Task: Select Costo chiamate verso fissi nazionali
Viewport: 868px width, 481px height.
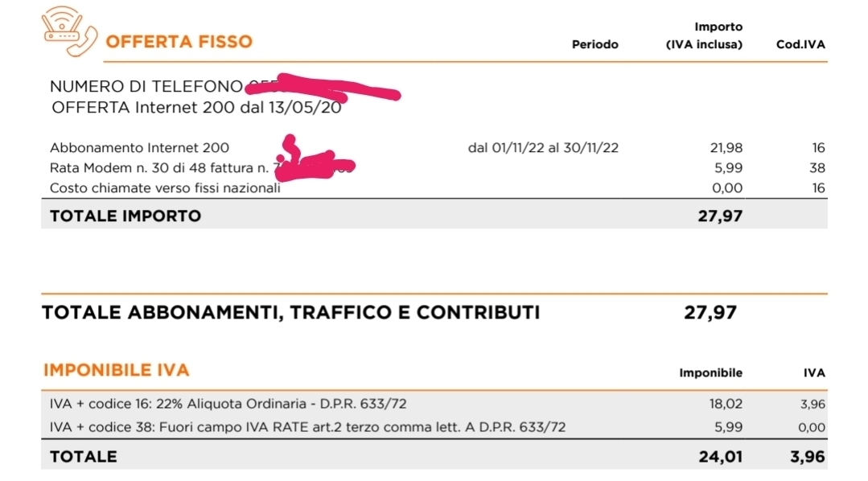Action: tap(165, 188)
